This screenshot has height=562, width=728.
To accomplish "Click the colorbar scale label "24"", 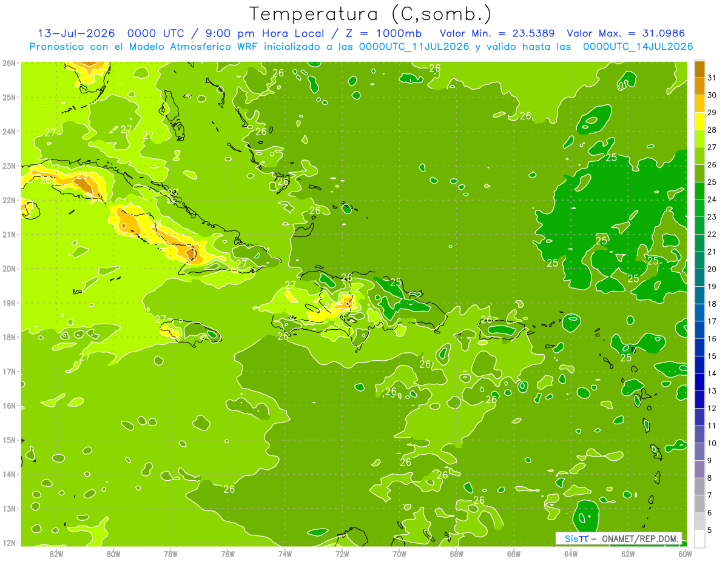I will (x=712, y=199).
